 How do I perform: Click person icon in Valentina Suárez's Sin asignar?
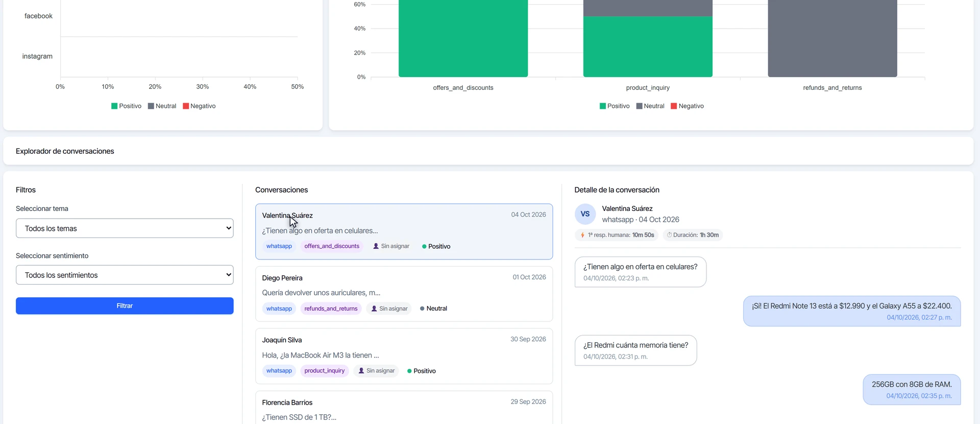coord(376,246)
